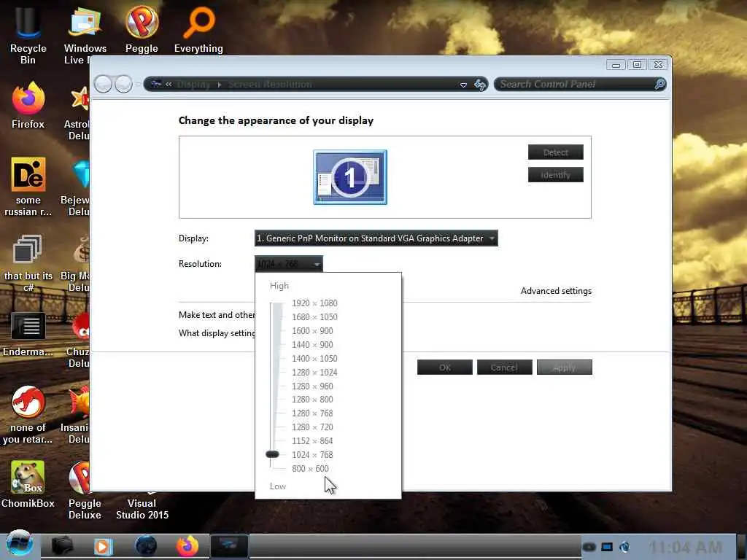Choose 1280 × 1024 resolution
Screen dimensions: 747x560
click(314, 373)
